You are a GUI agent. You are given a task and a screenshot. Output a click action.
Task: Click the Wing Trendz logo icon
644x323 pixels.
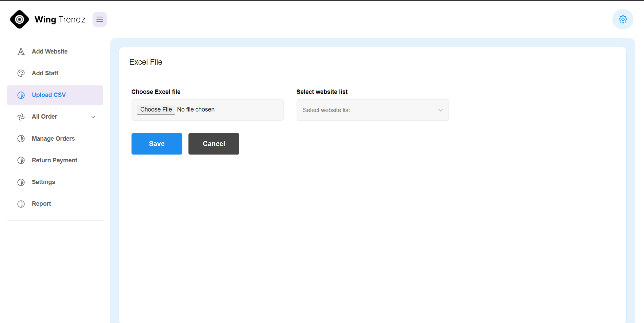click(x=20, y=19)
